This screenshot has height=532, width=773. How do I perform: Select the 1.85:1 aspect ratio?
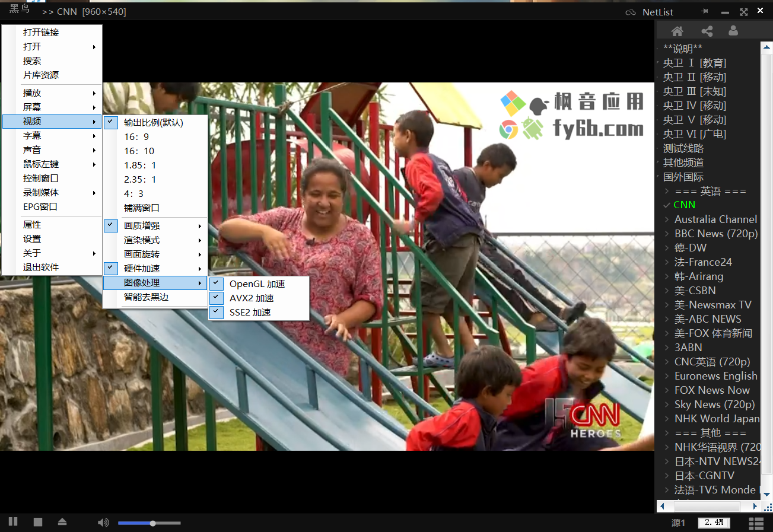(155, 165)
